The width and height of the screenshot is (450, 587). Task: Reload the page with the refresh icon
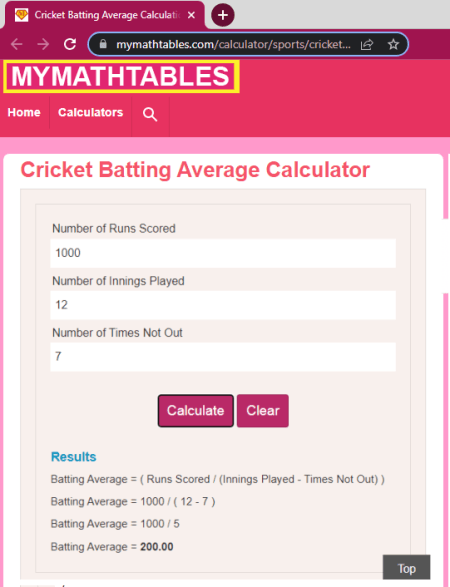[x=70, y=44]
